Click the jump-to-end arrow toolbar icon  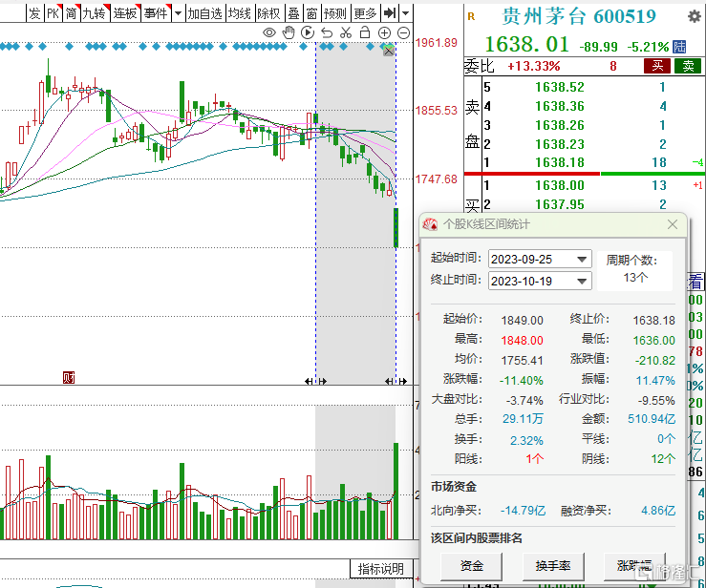click(390, 13)
